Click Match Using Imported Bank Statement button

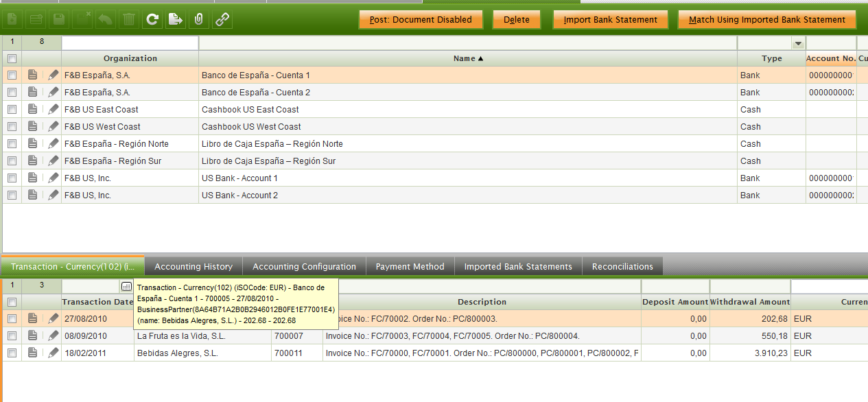click(x=767, y=20)
